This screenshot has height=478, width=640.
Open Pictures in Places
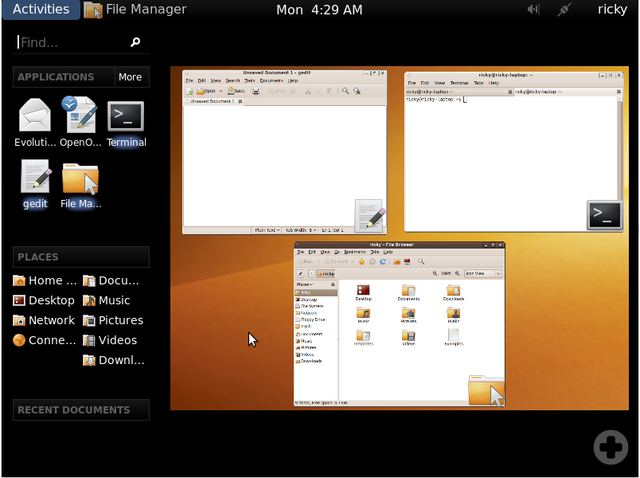point(113,320)
